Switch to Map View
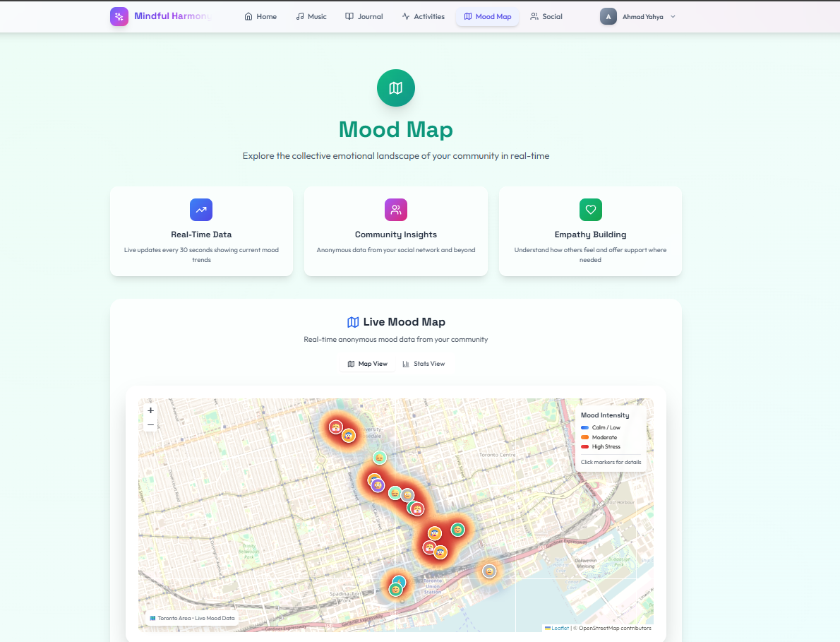This screenshot has height=642, width=840. 368,364
